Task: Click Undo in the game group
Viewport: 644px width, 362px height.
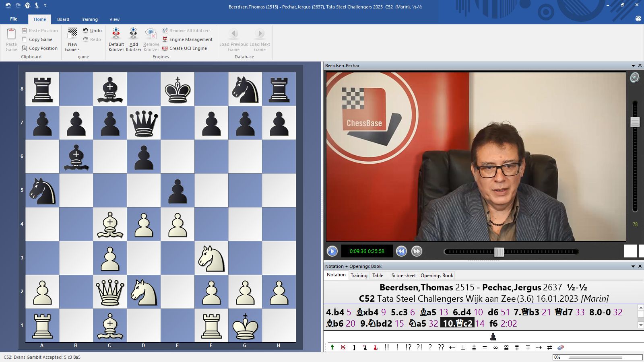Action: pyautogui.click(x=92, y=31)
